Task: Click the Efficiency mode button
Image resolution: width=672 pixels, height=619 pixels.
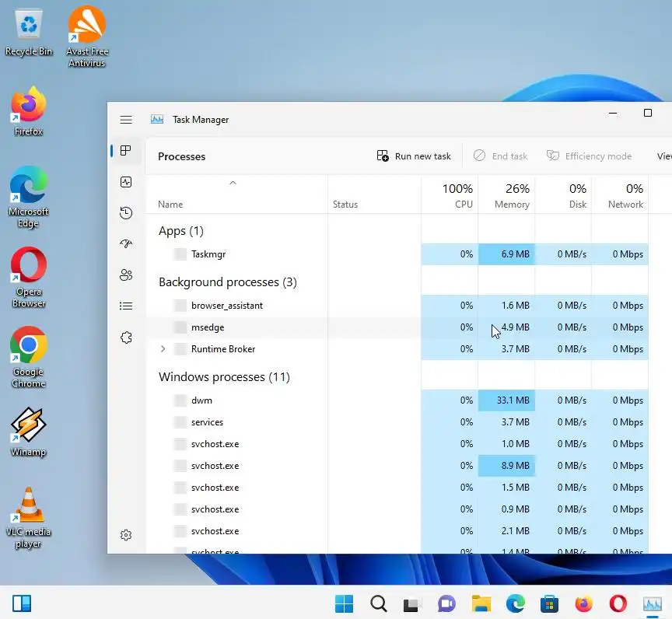Action: (589, 156)
